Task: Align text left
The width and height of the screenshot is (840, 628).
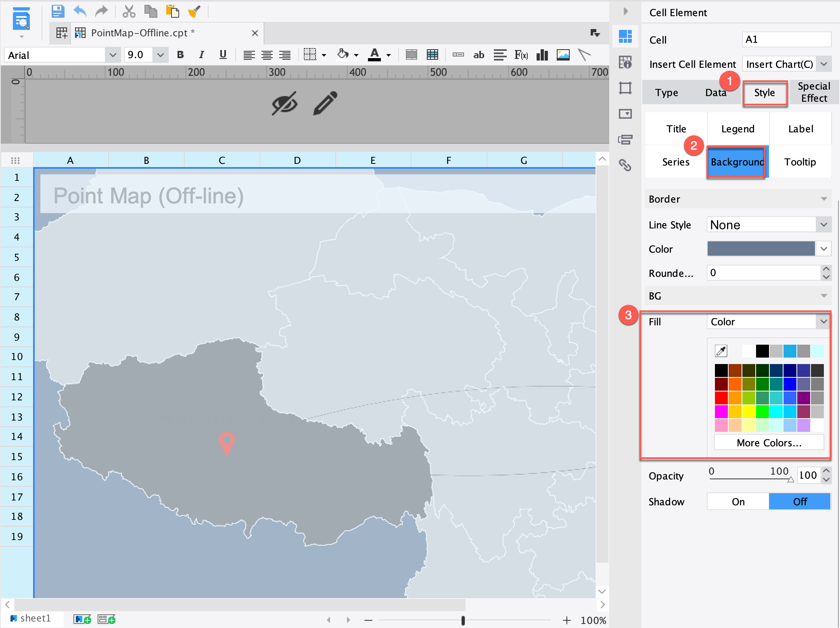Action: pyautogui.click(x=249, y=55)
